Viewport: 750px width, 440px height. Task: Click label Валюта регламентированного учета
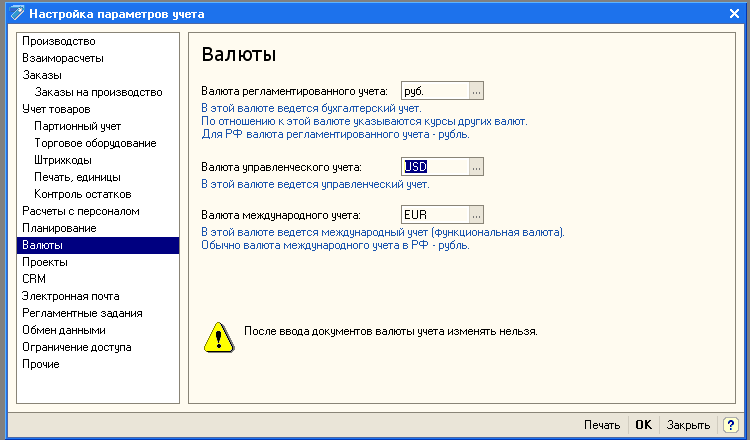294,91
